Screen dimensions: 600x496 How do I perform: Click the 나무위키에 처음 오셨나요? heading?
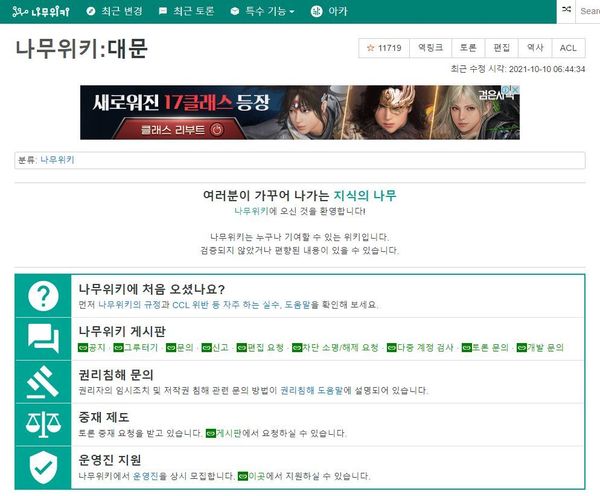pos(152,289)
